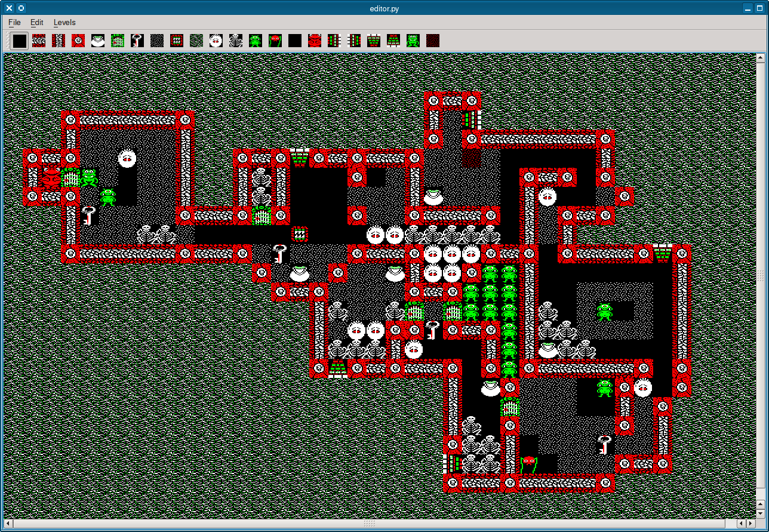Pick the white cauldron pot tile
The image size is (769, 532).
(x=98, y=41)
